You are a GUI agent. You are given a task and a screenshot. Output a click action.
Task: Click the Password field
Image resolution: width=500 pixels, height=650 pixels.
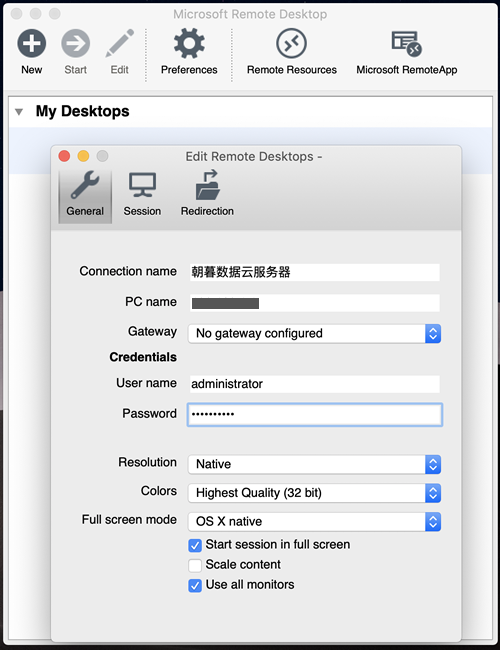coord(315,415)
